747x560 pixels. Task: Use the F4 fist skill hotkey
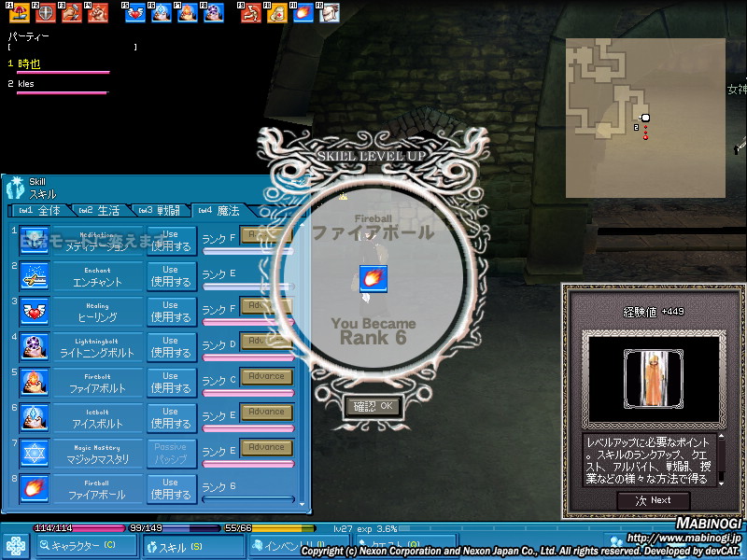(x=98, y=13)
